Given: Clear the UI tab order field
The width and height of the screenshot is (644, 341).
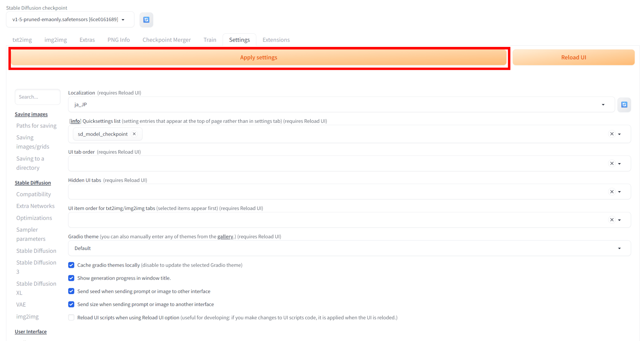Looking at the screenshot, I should 612,163.
